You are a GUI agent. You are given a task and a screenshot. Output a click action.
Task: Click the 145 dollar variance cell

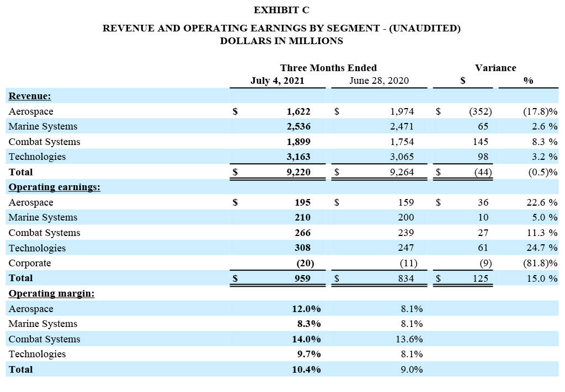coord(481,142)
